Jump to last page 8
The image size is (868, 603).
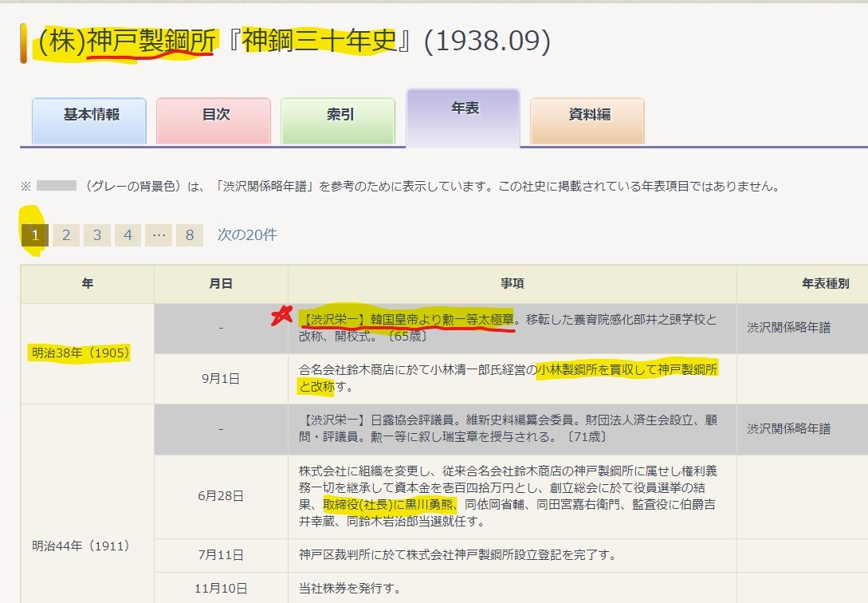pos(190,235)
